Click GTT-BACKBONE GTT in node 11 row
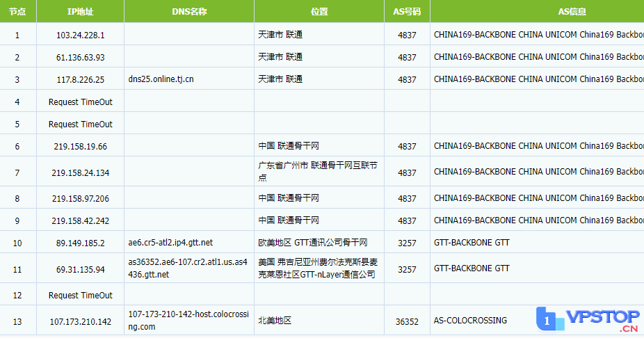 pyautogui.click(x=472, y=268)
